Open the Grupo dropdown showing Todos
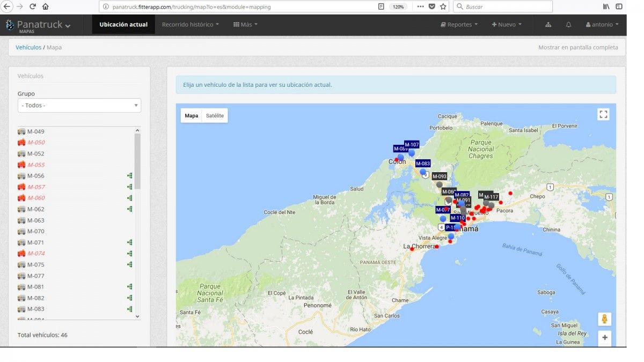 (x=79, y=106)
